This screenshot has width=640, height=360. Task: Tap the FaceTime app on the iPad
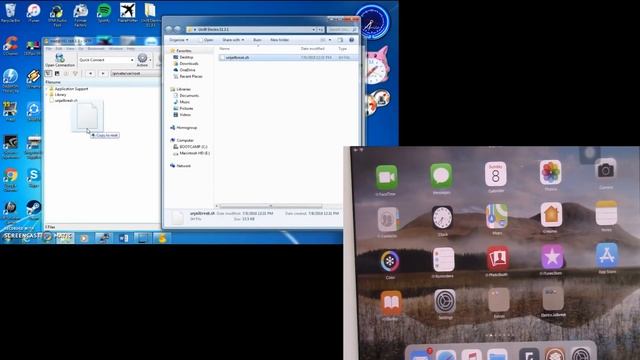(x=386, y=178)
